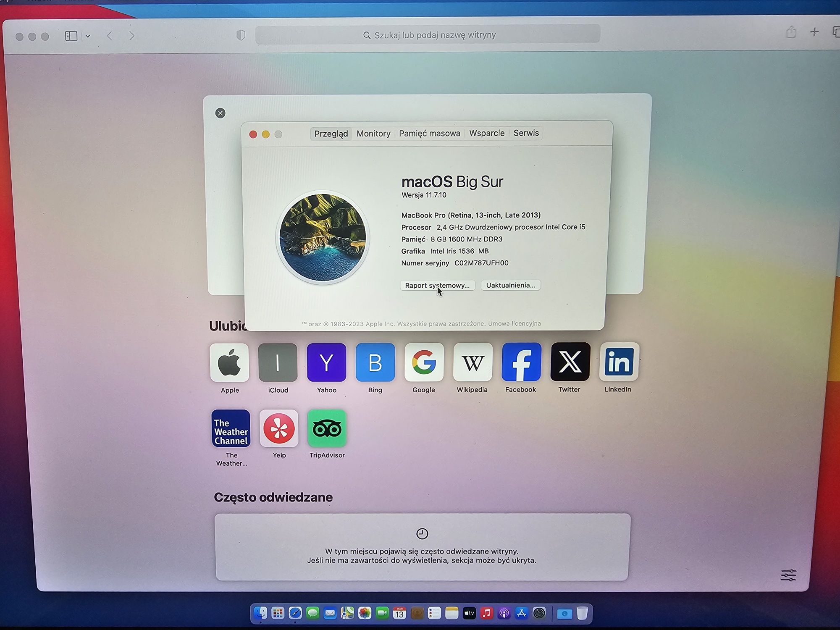The image size is (840, 630).
Task: Open Mail from the Dock
Action: 330,613
